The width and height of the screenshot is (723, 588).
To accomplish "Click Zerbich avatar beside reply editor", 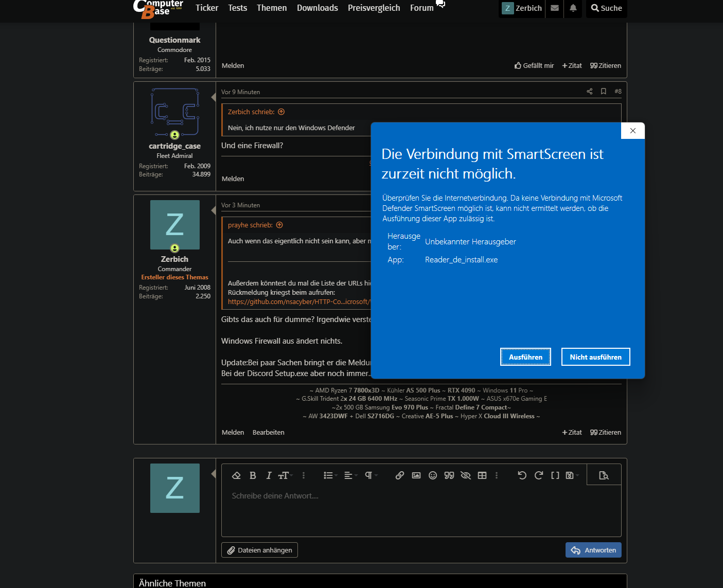I will click(x=175, y=488).
